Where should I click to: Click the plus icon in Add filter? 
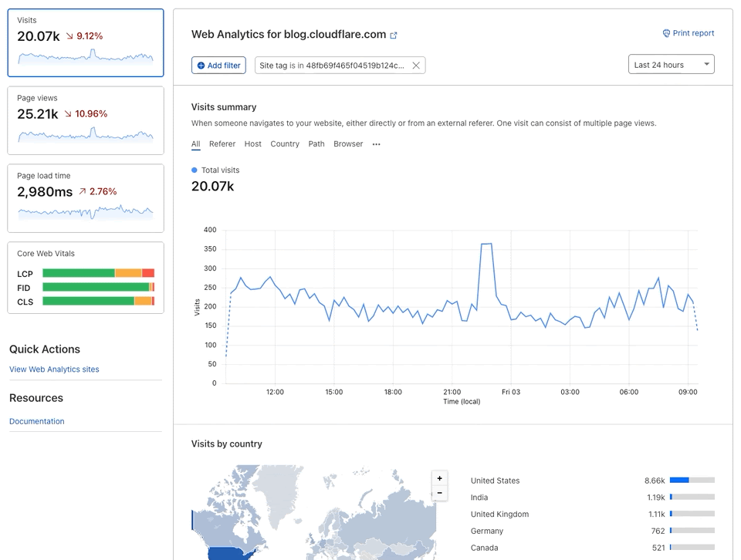click(201, 65)
